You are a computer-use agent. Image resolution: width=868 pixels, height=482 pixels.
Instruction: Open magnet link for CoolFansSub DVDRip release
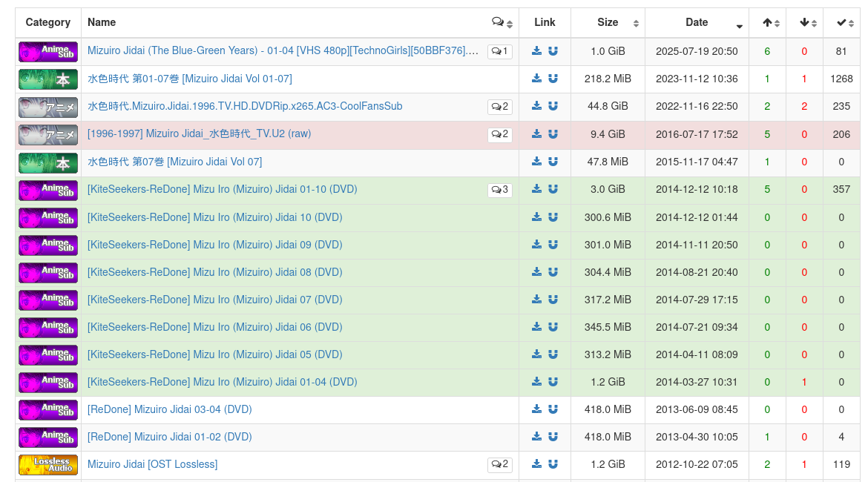(x=553, y=106)
